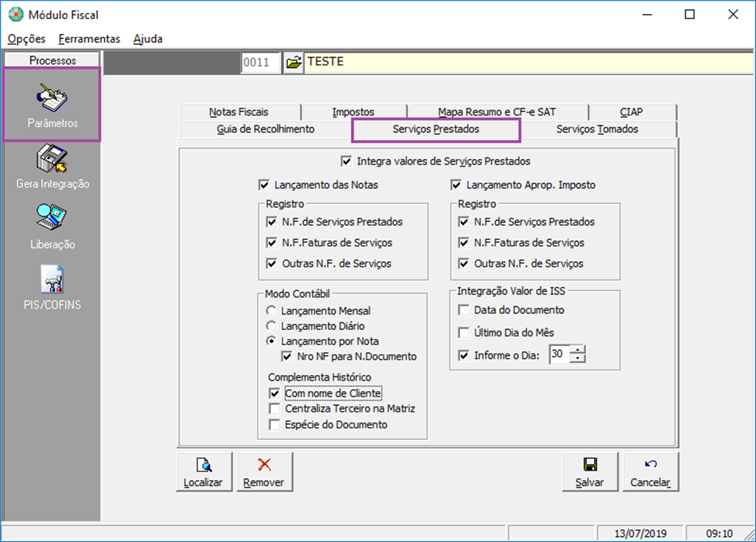Switch to the Serviços Tomados tab
This screenshot has width=756, height=542.
[598, 129]
